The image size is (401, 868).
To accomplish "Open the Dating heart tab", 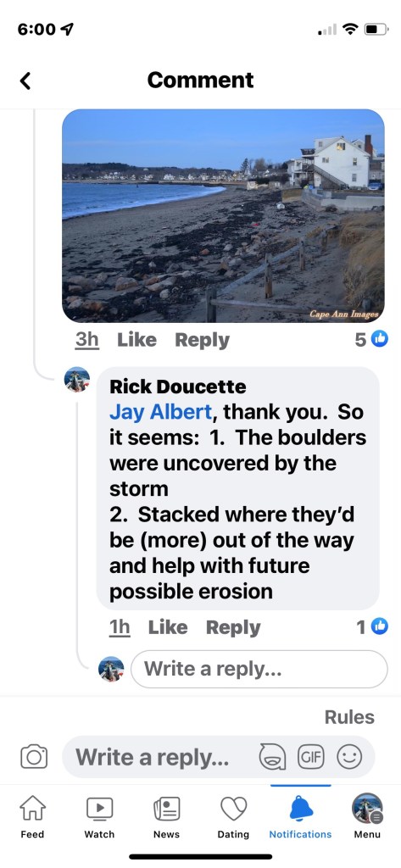I will click(233, 818).
